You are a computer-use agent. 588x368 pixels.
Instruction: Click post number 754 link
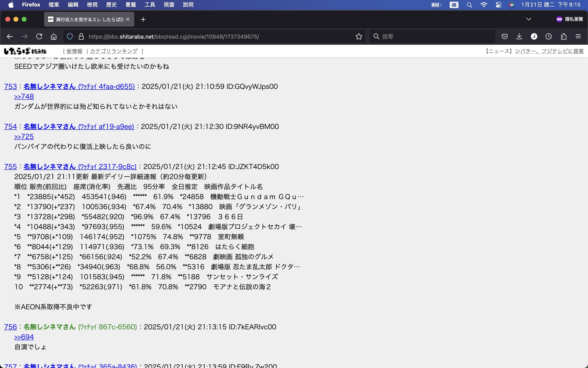click(10, 127)
